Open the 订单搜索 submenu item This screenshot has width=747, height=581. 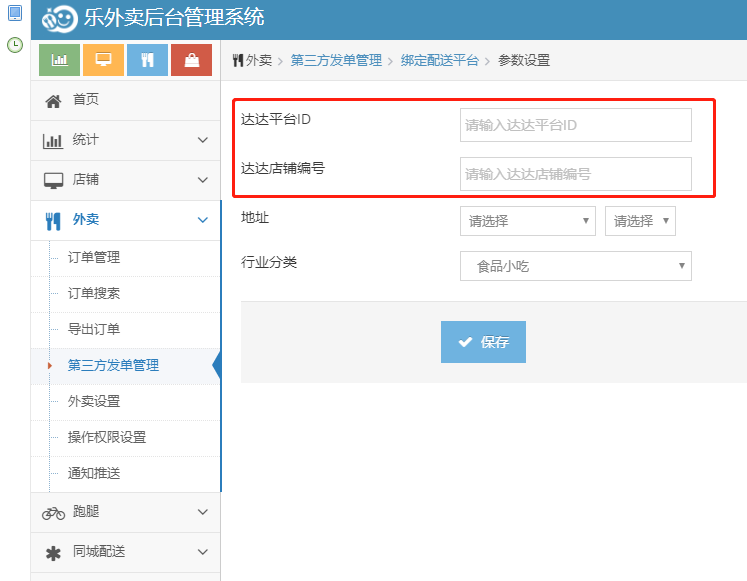click(125, 293)
